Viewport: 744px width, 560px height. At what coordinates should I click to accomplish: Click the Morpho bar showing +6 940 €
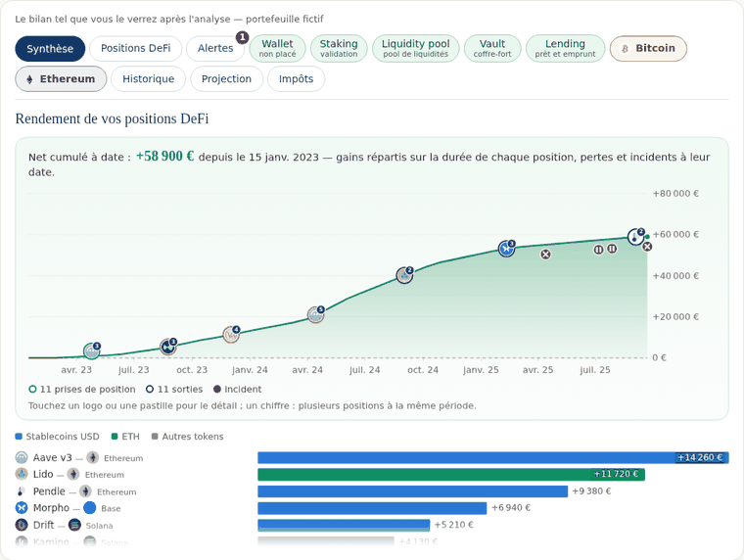[x=372, y=508]
